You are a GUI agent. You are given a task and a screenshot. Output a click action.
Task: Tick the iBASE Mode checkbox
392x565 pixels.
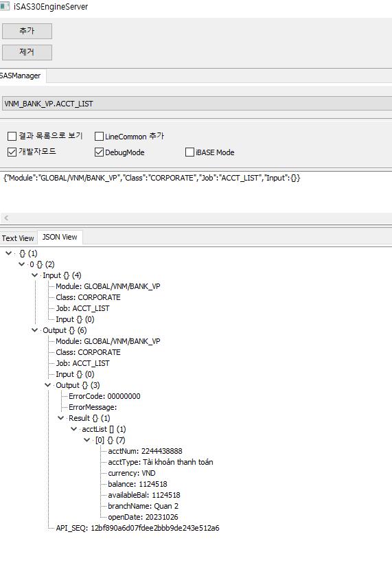189,152
